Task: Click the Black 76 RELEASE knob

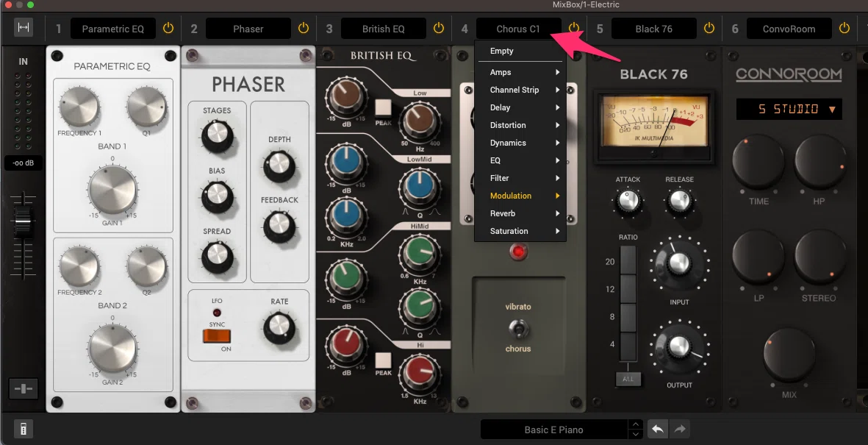Action: click(679, 201)
